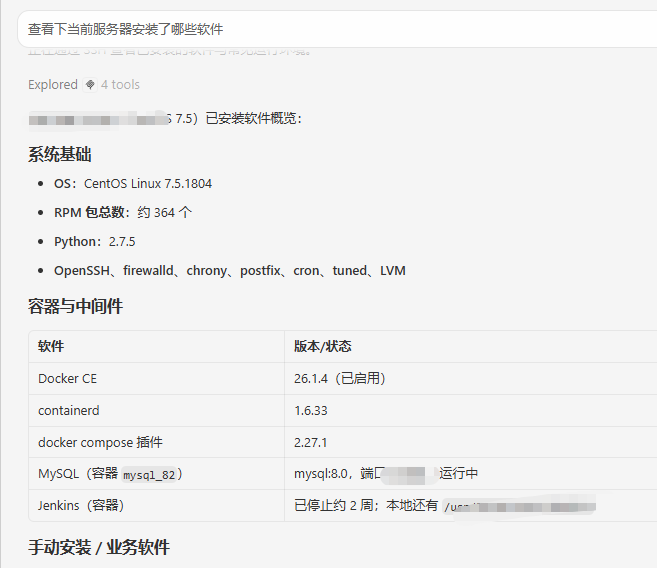This screenshot has width=657, height=568.
Task: Click the 'mysql_82' inline code tag
Action: tap(149, 475)
